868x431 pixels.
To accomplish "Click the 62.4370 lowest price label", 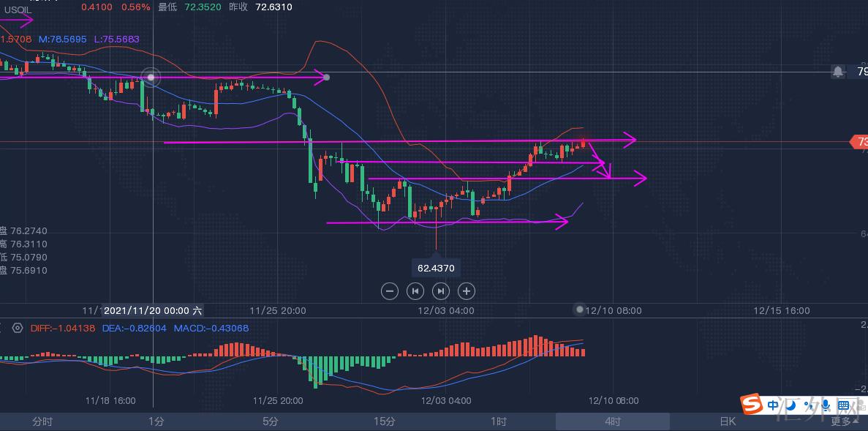I will (x=436, y=268).
